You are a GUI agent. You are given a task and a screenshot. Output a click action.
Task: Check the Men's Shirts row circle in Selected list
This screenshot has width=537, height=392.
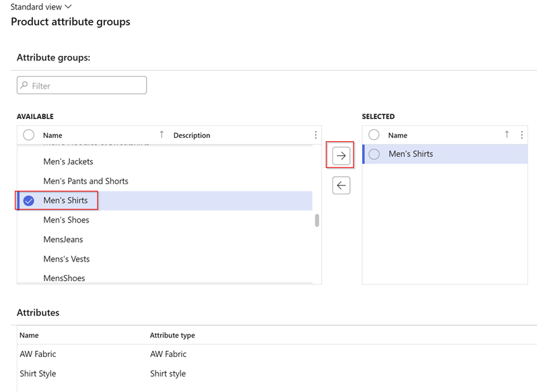tap(374, 154)
